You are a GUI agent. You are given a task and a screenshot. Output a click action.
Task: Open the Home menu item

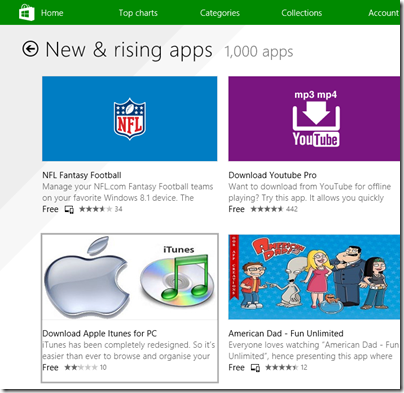tap(52, 13)
